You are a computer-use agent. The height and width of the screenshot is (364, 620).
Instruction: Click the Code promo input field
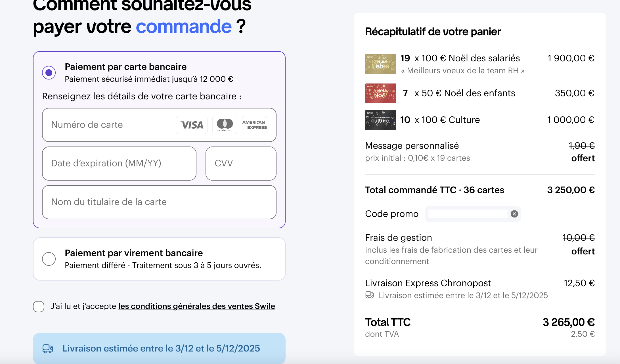[x=468, y=214]
